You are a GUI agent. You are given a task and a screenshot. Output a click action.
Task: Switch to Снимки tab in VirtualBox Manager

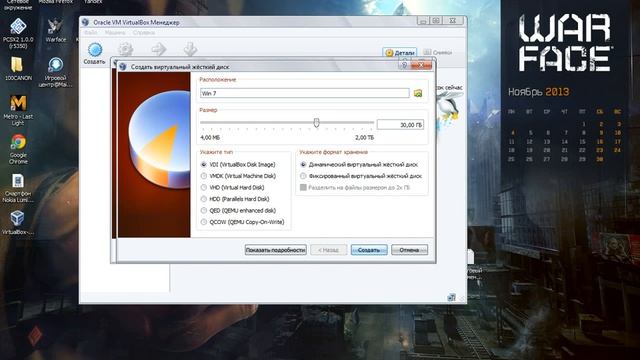[x=438, y=52]
